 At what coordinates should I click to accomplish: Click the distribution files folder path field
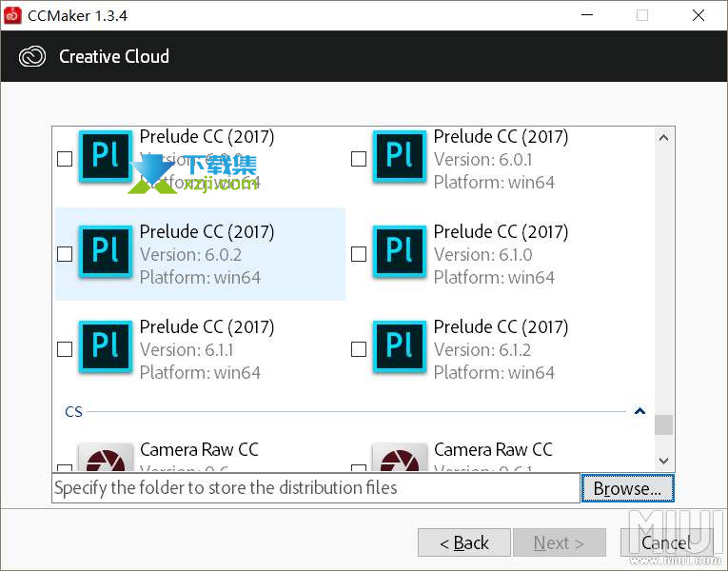(316, 488)
